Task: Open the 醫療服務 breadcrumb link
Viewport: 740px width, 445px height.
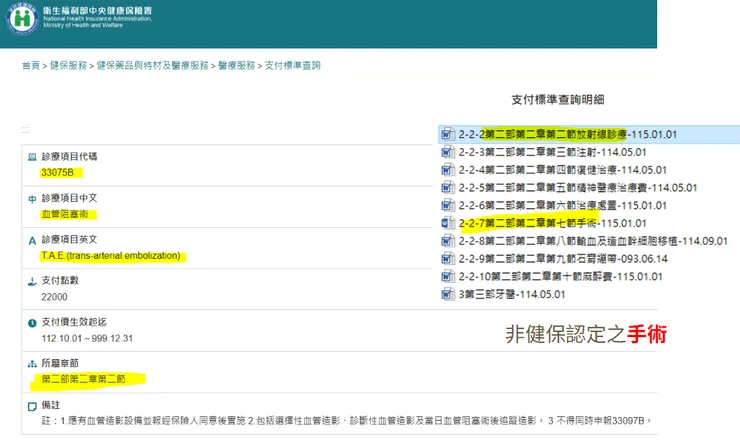Action: tap(236, 66)
